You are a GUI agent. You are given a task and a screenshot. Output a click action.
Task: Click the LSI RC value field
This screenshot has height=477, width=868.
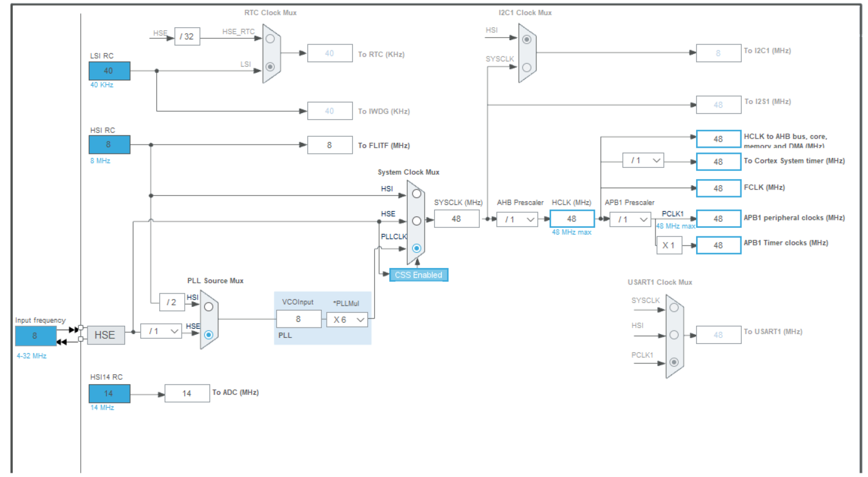109,71
